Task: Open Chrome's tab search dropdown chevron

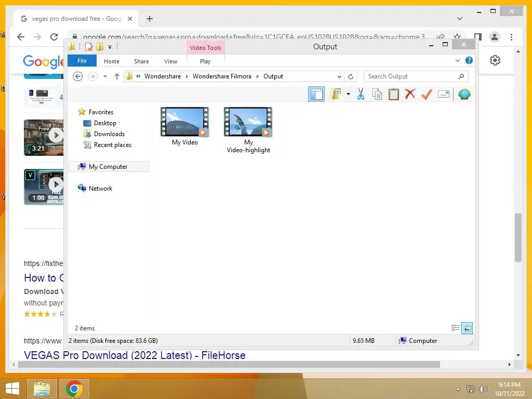Action: 460,19
